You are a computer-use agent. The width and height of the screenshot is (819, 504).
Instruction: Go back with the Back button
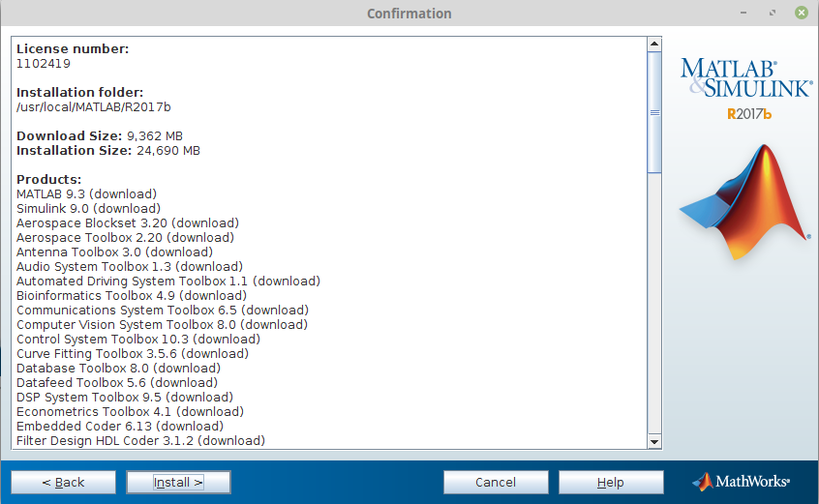click(x=63, y=482)
